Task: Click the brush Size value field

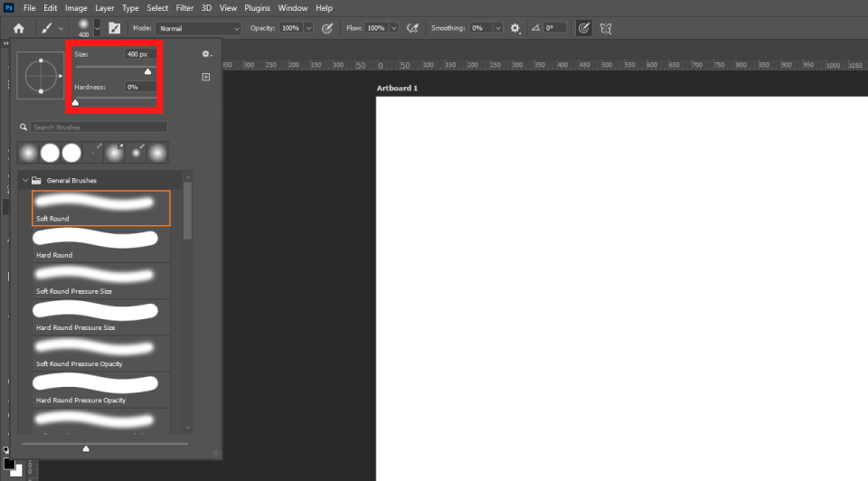Action: [x=140, y=54]
